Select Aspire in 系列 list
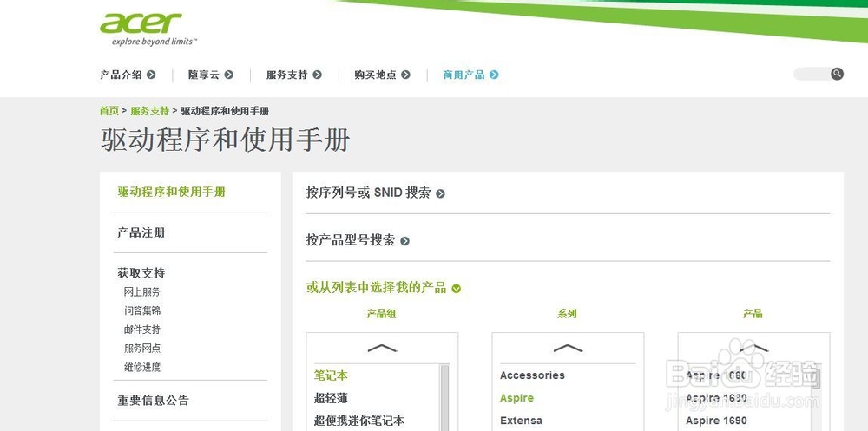Screen dimensions: 868x431 [x=516, y=398]
